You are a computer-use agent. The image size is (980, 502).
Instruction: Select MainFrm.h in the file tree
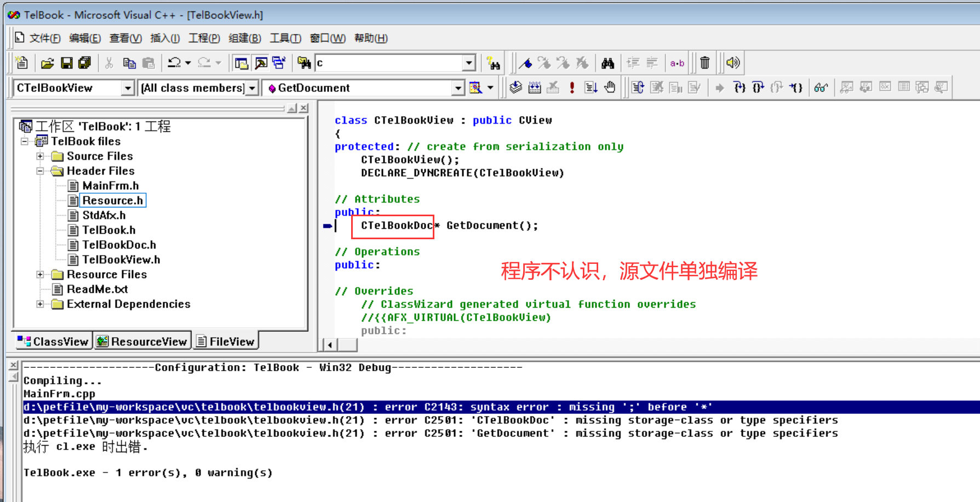click(x=110, y=186)
